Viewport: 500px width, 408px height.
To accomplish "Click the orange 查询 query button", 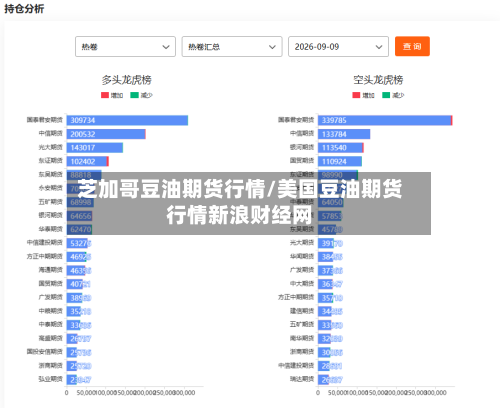I will click(x=412, y=46).
